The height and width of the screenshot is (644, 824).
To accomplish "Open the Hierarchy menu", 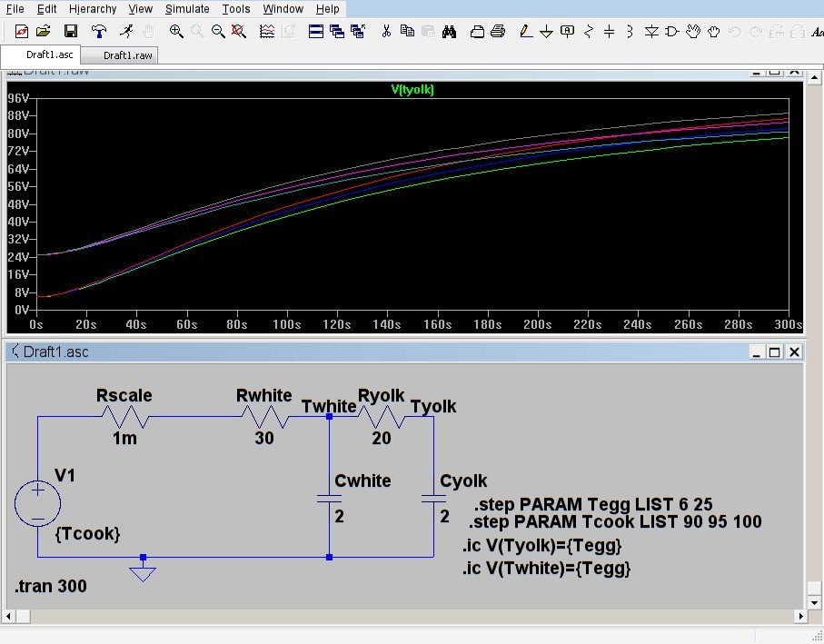I will pos(93,9).
